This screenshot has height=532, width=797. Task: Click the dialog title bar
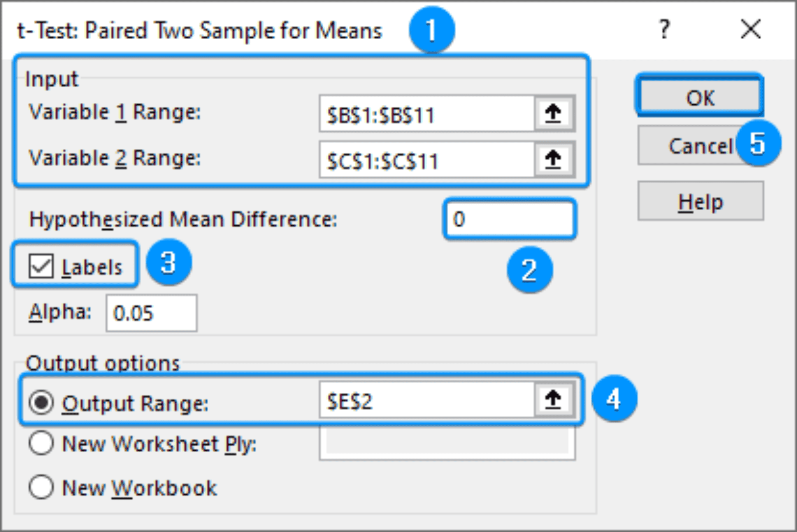(195, 31)
